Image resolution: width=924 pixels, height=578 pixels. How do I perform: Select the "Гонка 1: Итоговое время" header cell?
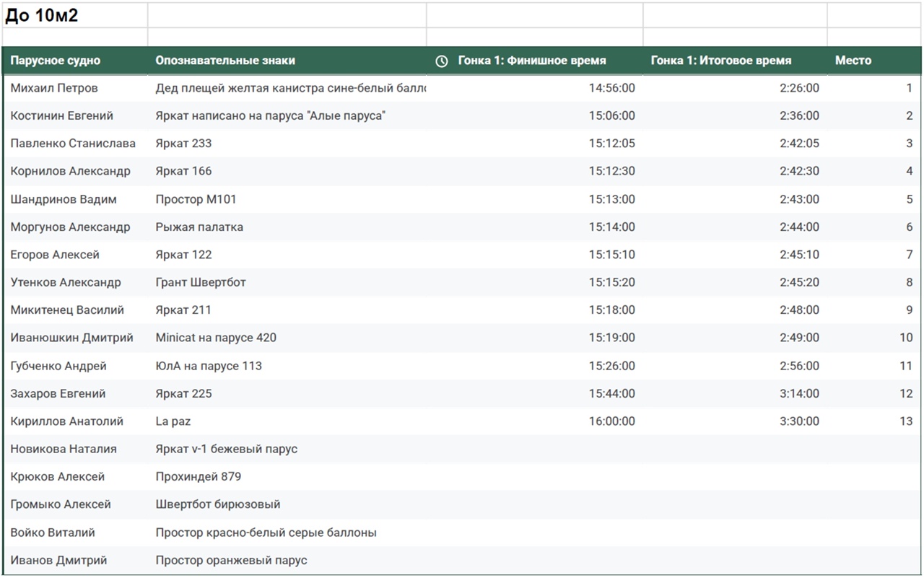point(720,61)
